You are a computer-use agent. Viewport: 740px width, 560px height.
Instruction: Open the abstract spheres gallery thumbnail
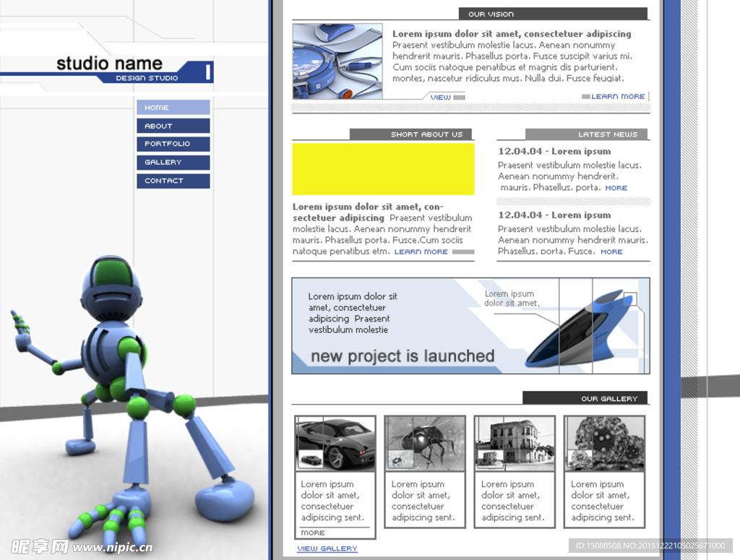(604, 444)
